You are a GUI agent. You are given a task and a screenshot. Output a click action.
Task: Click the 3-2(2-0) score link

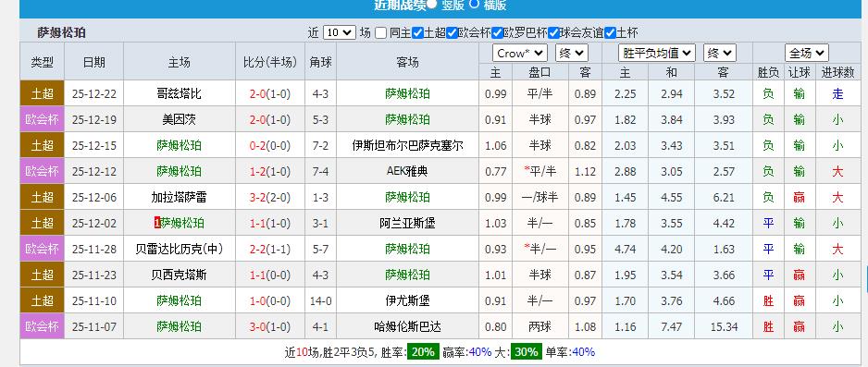click(x=269, y=197)
